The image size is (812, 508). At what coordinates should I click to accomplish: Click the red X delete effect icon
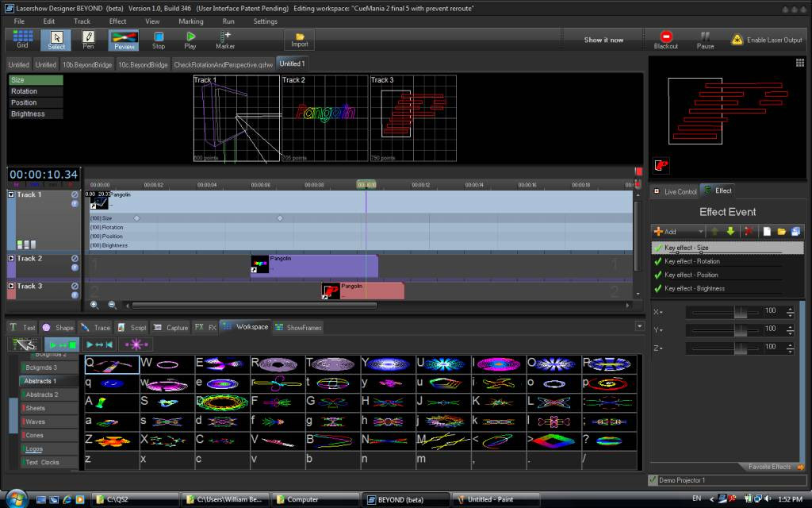[749, 232]
